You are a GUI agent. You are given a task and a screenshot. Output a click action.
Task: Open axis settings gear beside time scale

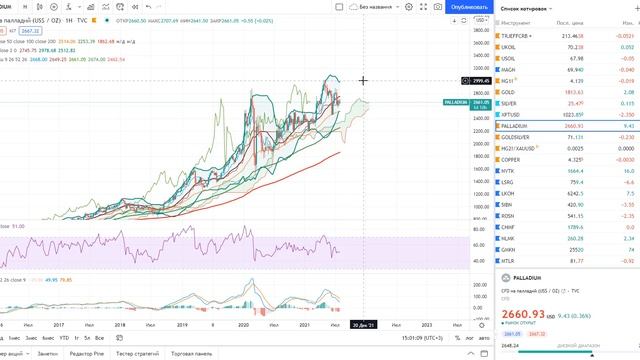(x=482, y=325)
